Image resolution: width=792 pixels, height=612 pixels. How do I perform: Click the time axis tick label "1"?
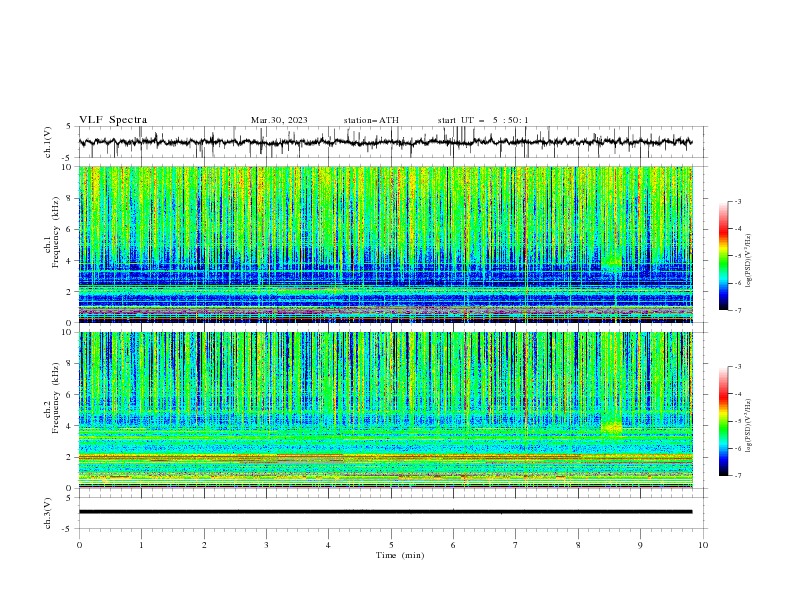point(141,545)
